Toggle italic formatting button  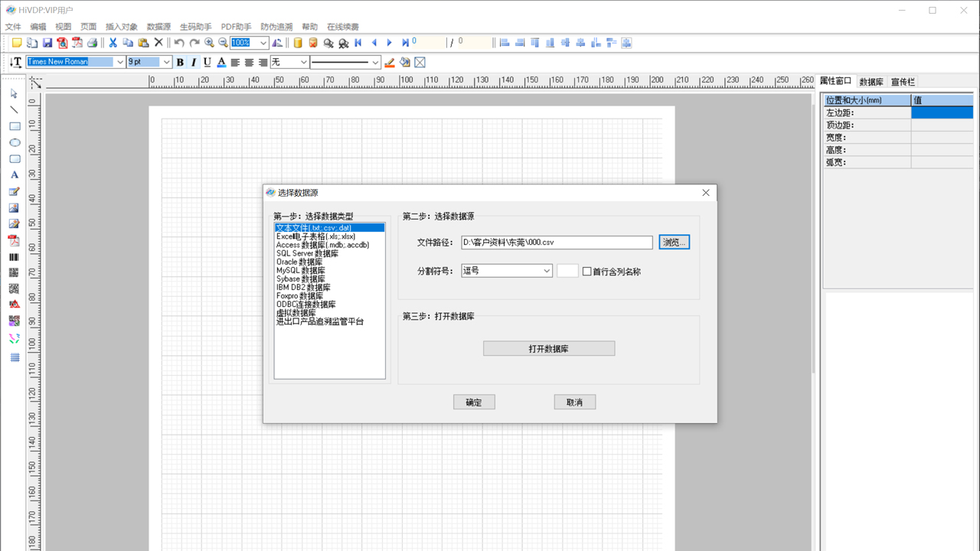(193, 62)
